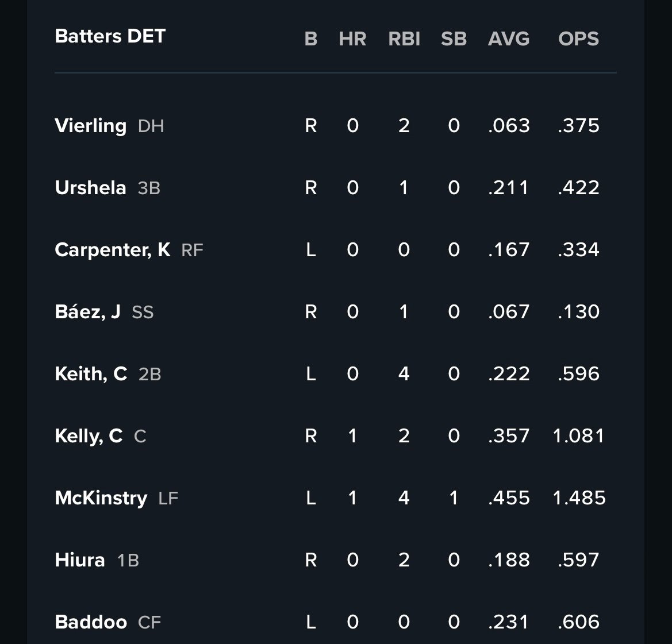This screenshot has width=672, height=644.
Task: Sort batters by SB column
Action: tap(454, 39)
